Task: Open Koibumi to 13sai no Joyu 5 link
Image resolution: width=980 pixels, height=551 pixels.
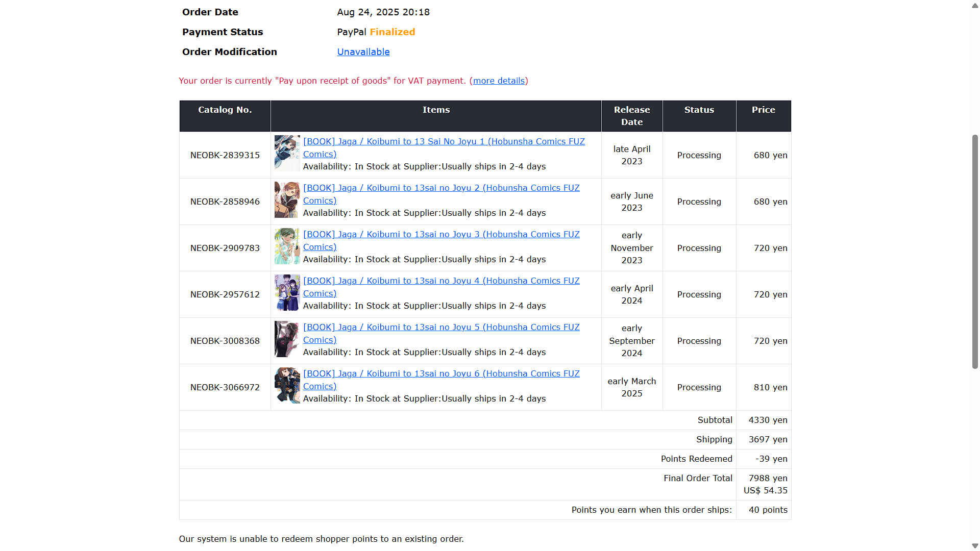Action: 441,327
